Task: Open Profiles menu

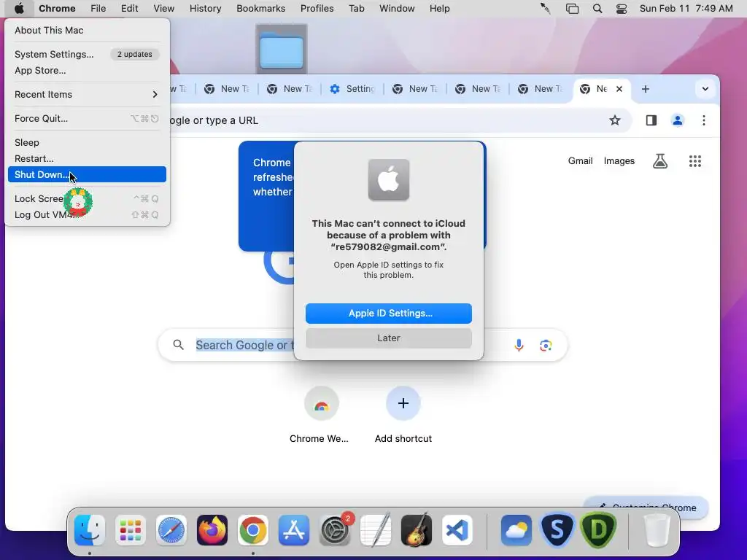Action: (x=317, y=9)
